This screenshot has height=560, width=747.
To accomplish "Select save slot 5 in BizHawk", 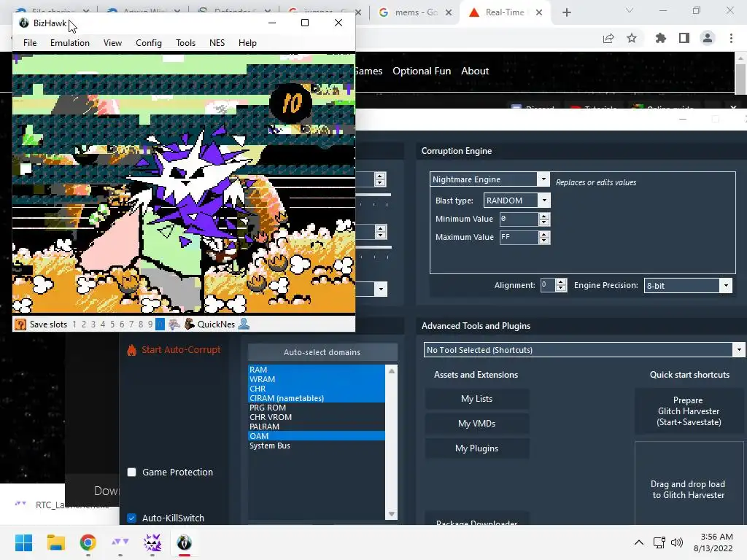I will 112,324.
